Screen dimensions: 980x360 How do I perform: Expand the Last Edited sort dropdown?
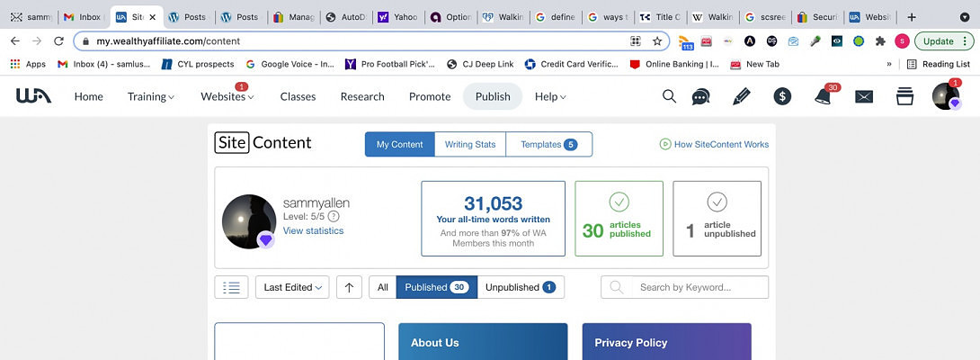292,287
